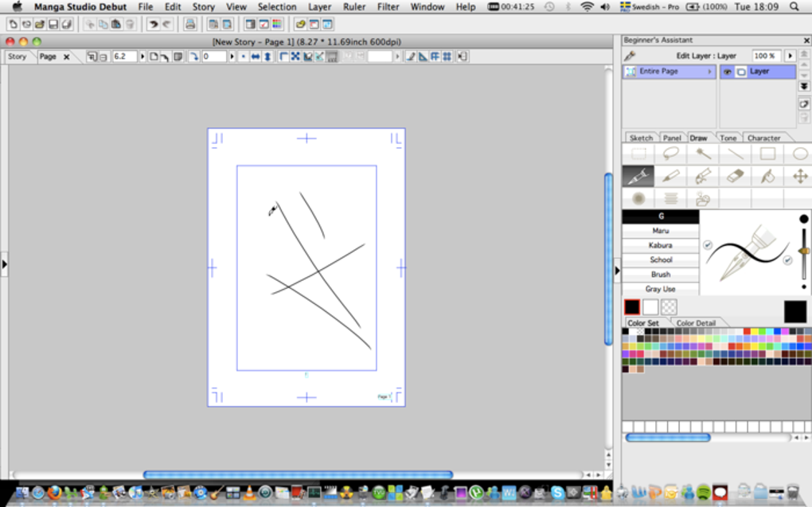Choose the G pen type
The width and height of the screenshot is (812, 507).
pos(660,216)
